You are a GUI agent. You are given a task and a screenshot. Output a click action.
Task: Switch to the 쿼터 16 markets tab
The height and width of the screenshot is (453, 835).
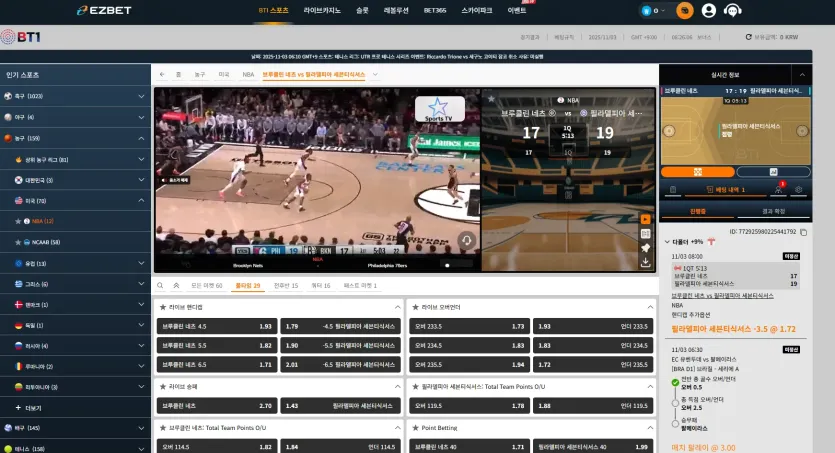coord(321,286)
